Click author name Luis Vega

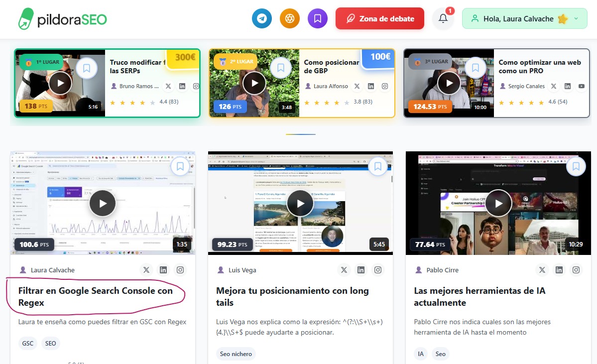click(242, 270)
